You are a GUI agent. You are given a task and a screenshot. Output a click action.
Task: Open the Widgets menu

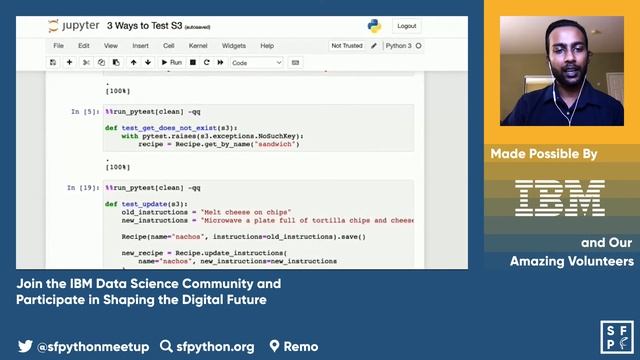[234, 46]
